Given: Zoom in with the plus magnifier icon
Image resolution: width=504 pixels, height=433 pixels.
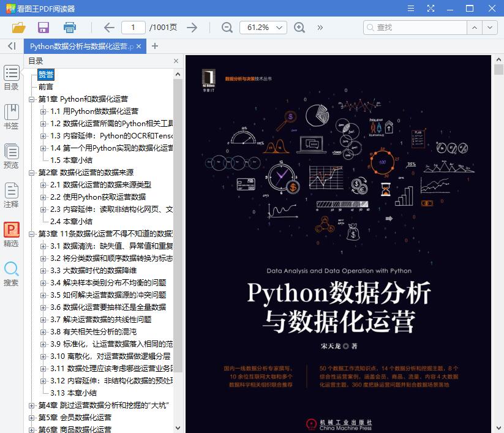Looking at the screenshot, I should click(x=299, y=28).
